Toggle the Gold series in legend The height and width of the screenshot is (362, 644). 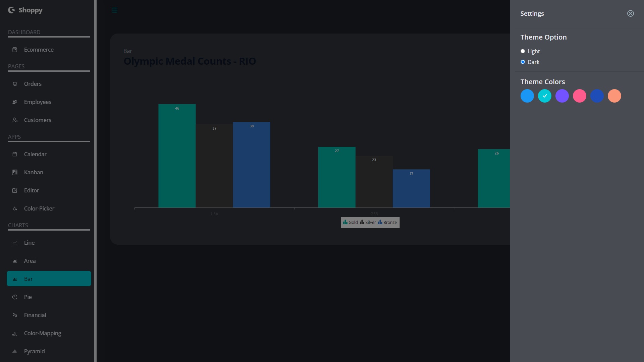point(351,222)
